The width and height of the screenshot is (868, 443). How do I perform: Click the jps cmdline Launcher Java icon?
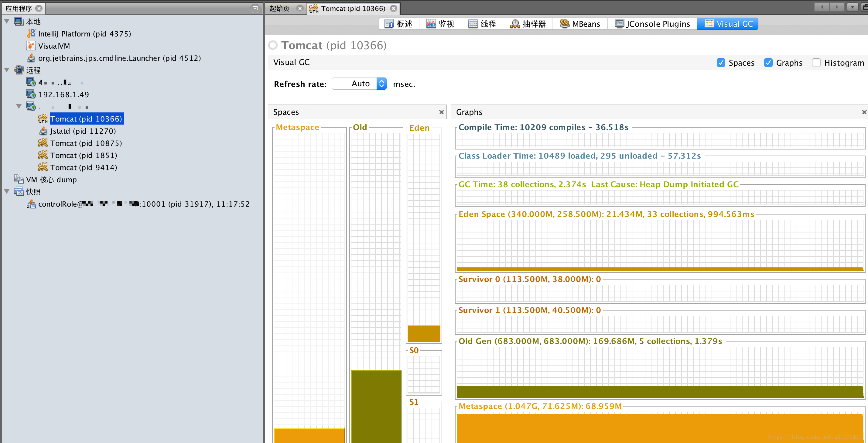(x=31, y=58)
